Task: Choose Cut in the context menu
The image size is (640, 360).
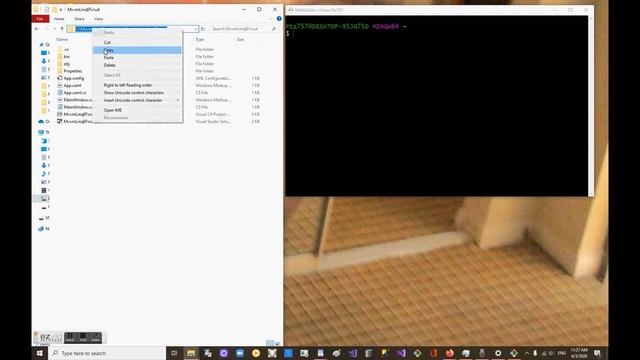Action: [137, 42]
